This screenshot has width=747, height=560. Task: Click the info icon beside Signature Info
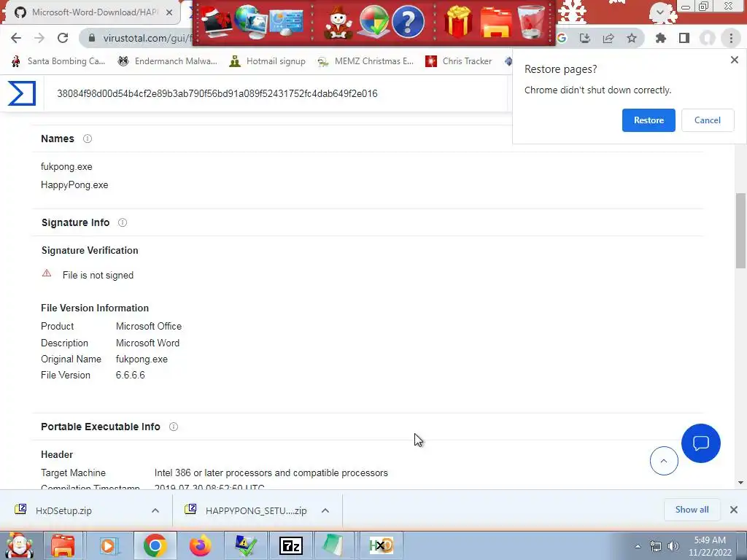[x=123, y=222]
